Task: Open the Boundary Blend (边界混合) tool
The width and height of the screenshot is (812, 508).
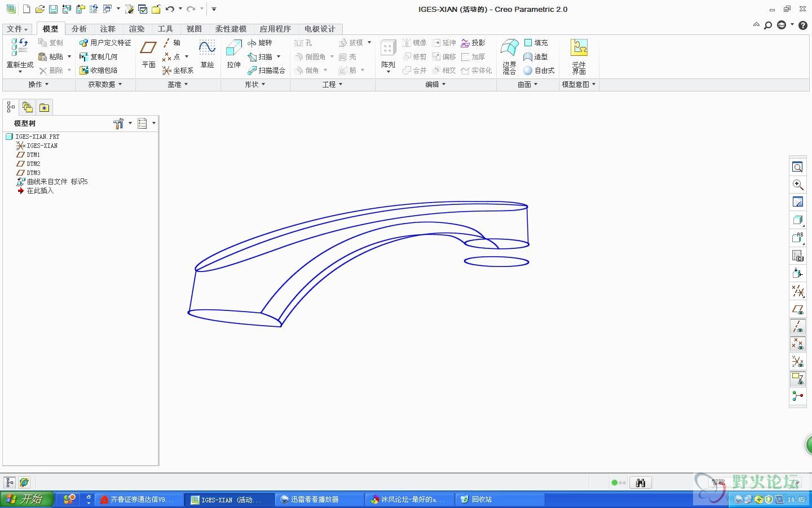Action: tap(510, 56)
